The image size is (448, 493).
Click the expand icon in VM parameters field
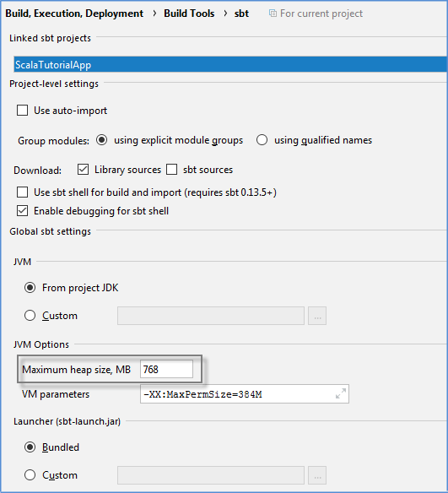pyautogui.click(x=341, y=393)
